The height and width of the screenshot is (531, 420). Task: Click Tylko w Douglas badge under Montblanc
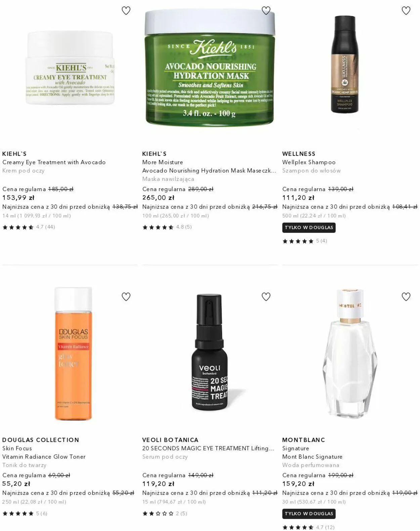point(309,514)
